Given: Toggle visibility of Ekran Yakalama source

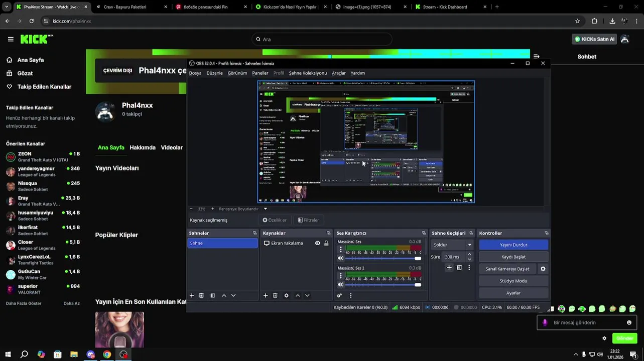Looking at the screenshot, I should 317,243.
